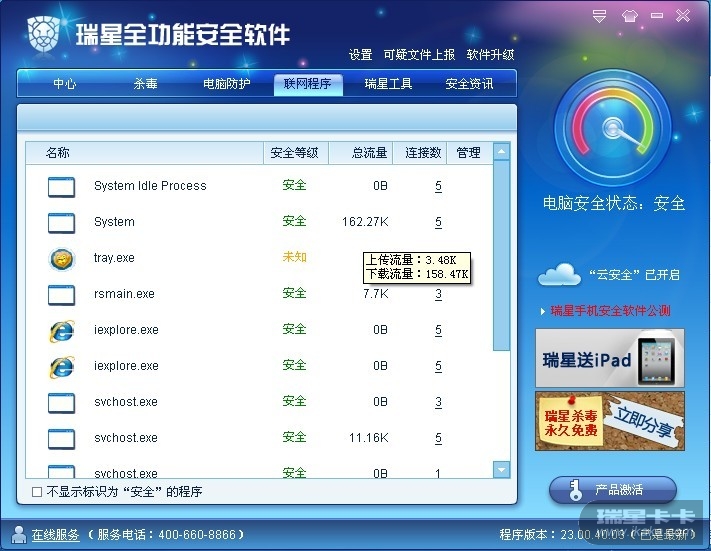Click the online service person icon

click(19, 534)
